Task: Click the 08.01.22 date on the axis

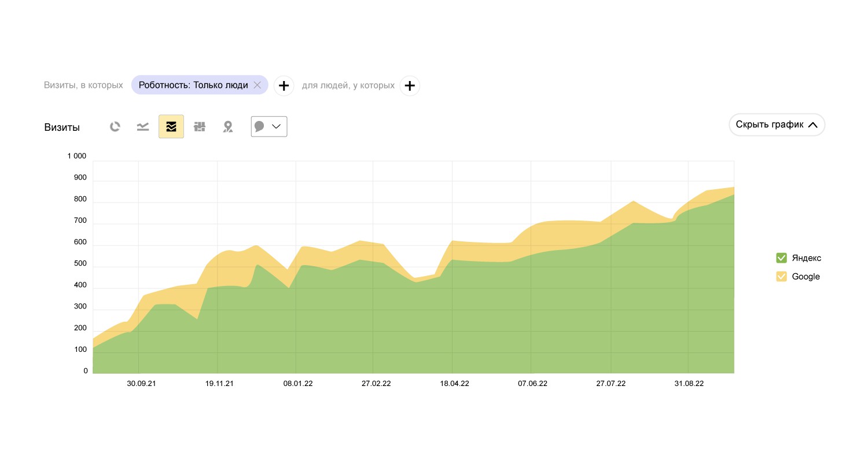Action: click(298, 384)
